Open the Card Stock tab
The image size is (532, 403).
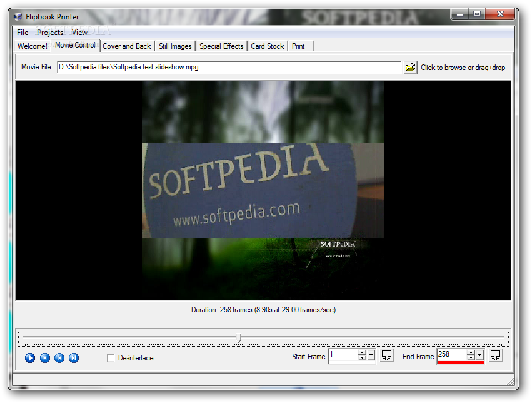pos(268,46)
